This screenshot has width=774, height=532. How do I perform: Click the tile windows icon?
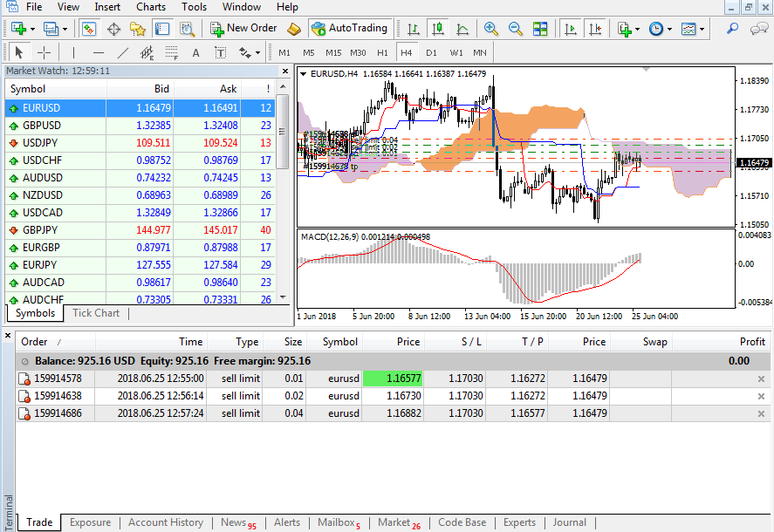point(540,29)
